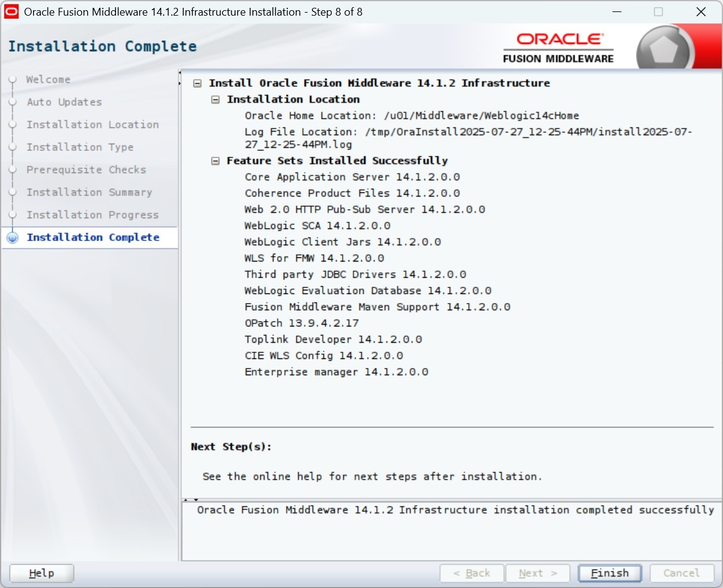This screenshot has width=723, height=588.
Task: Select the Installation Complete step
Action: (93, 237)
